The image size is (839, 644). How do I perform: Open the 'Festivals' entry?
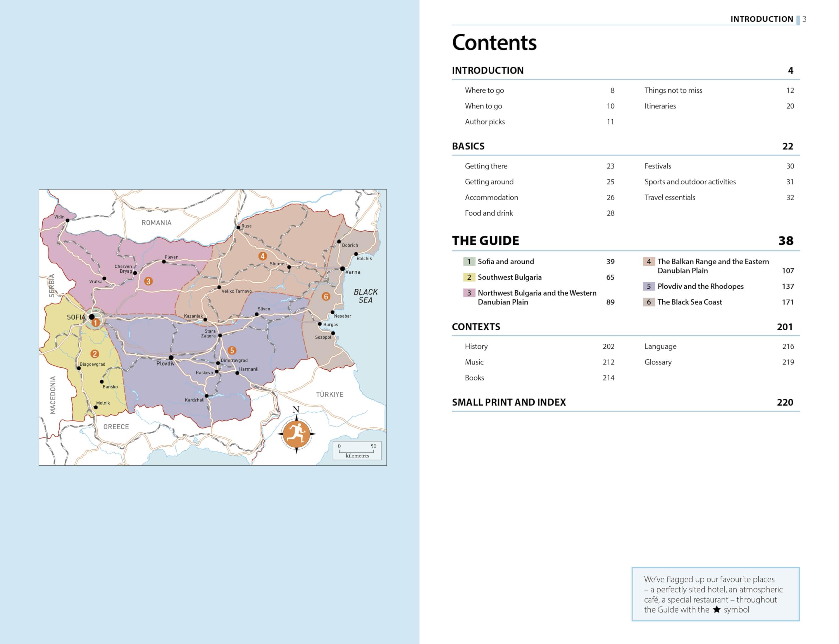[658, 166]
